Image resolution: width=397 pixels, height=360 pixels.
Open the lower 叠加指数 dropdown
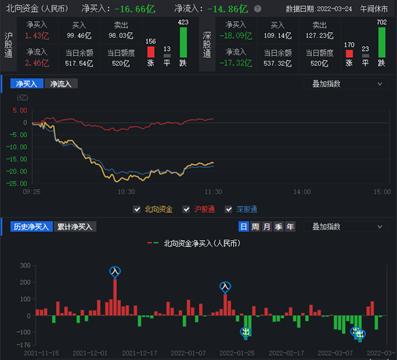tap(347, 227)
